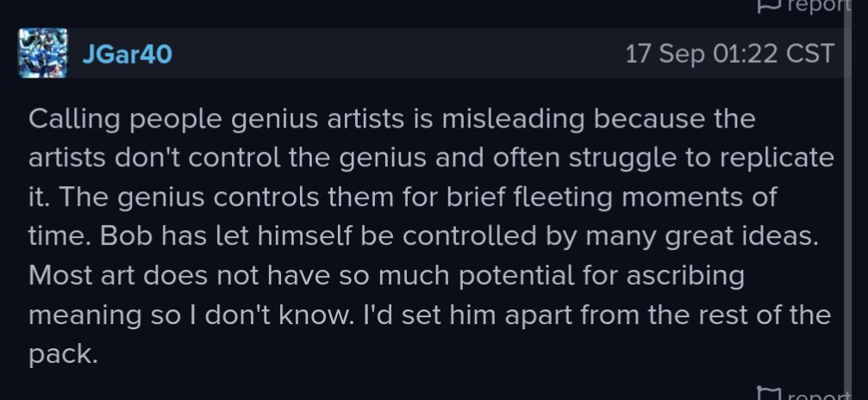868x400 pixels.
Task: Click the flag icon beside the upper report link
Action: pyautogui.click(x=768, y=5)
